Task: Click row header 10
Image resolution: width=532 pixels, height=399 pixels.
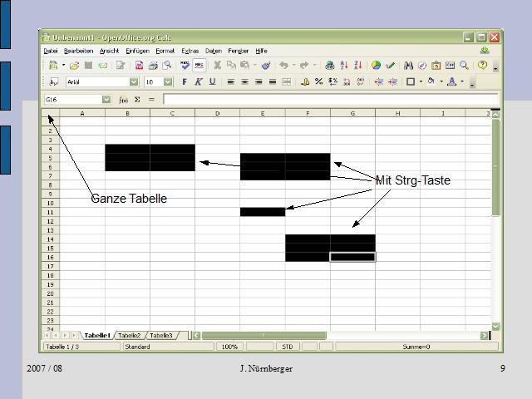Action: pyautogui.click(x=50, y=203)
